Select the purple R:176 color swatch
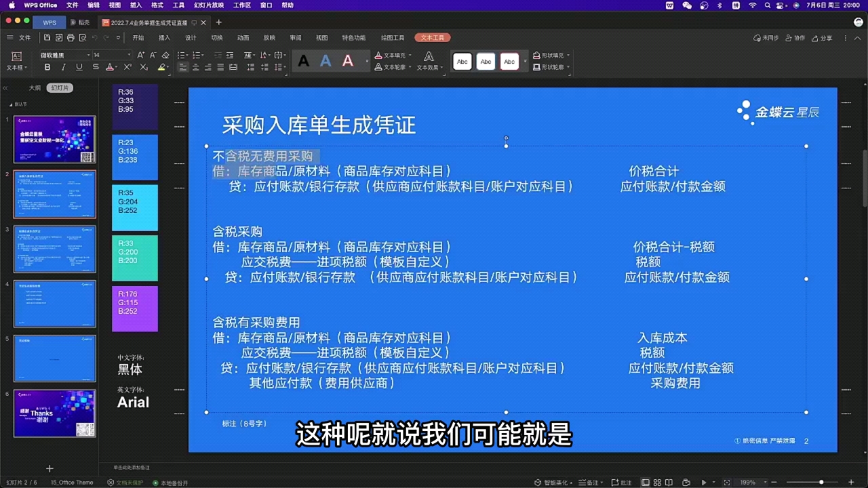Screen dimensions: 868x488 point(135,308)
